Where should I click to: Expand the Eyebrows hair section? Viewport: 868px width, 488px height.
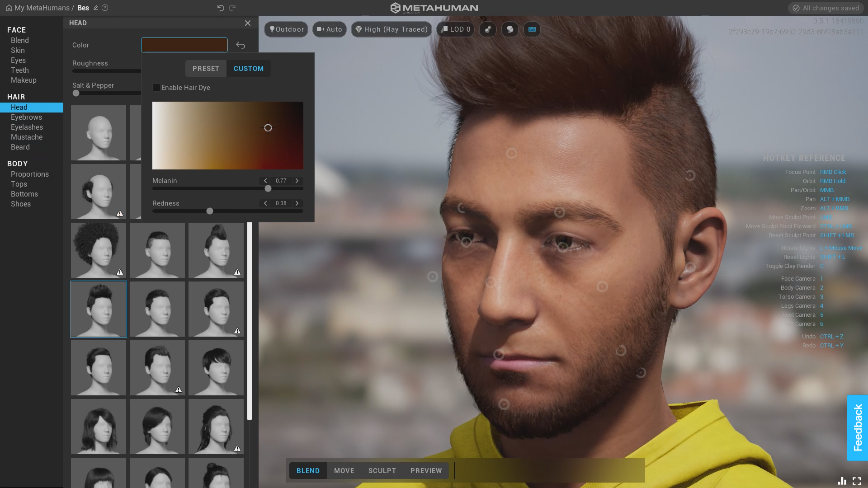pos(26,117)
